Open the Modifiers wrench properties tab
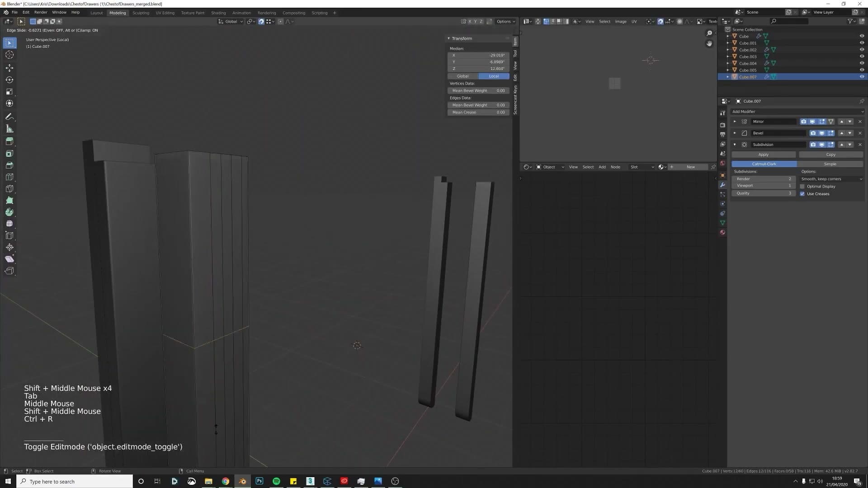Viewport: 868px width, 488px height. tap(722, 185)
